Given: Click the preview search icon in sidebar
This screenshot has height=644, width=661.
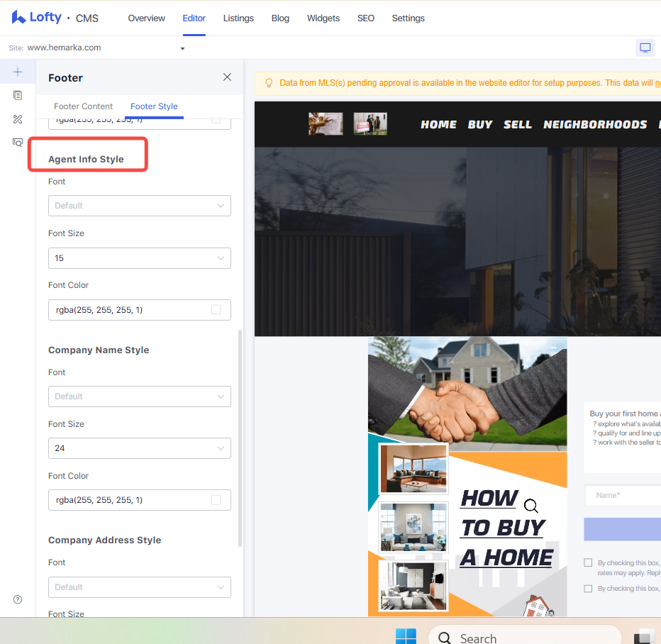Looking at the screenshot, I should [x=18, y=143].
